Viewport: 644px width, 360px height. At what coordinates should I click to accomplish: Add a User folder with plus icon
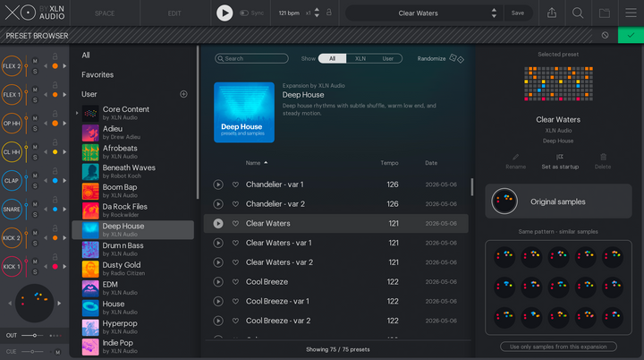tap(183, 94)
